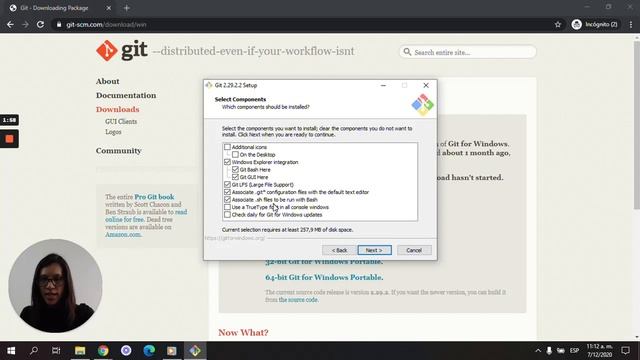The width and height of the screenshot is (640, 360).
Task: Open the Logos sublink
Action: (113, 132)
